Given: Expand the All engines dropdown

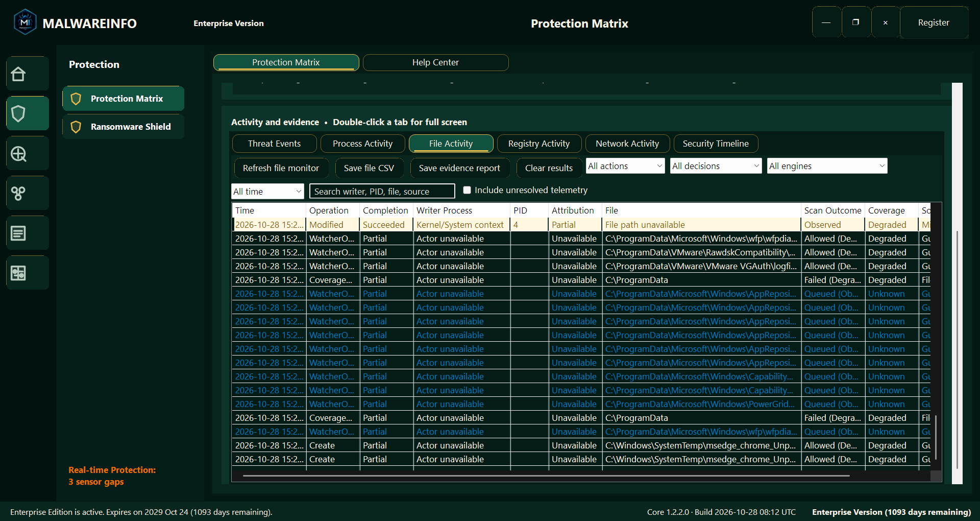Looking at the screenshot, I should tap(827, 166).
